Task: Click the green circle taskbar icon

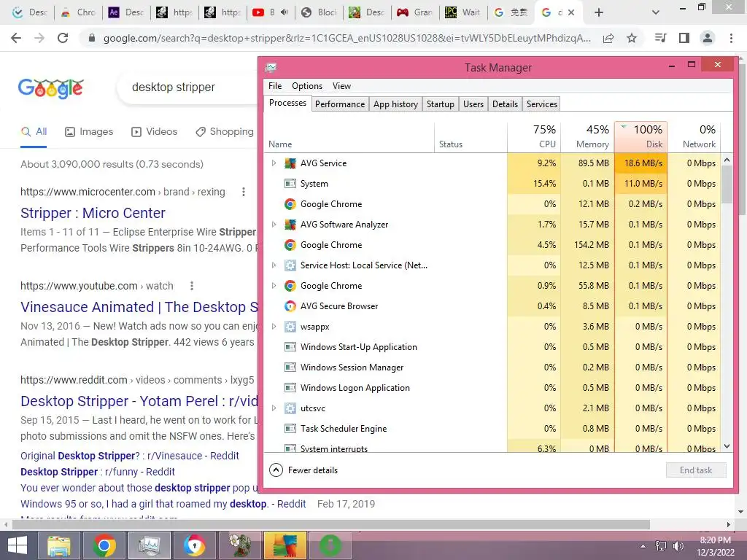Action: tap(330, 545)
